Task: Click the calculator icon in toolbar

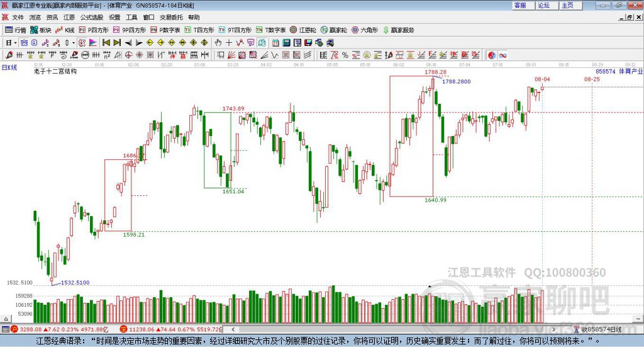Action: click(x=286, y=43)
